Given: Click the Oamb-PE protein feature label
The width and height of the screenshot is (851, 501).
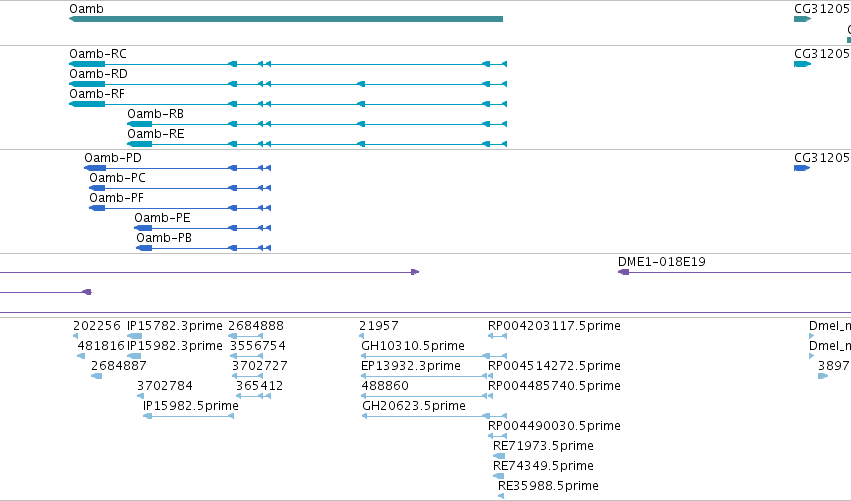Looking at the screenshot, I should click(162, 218).
